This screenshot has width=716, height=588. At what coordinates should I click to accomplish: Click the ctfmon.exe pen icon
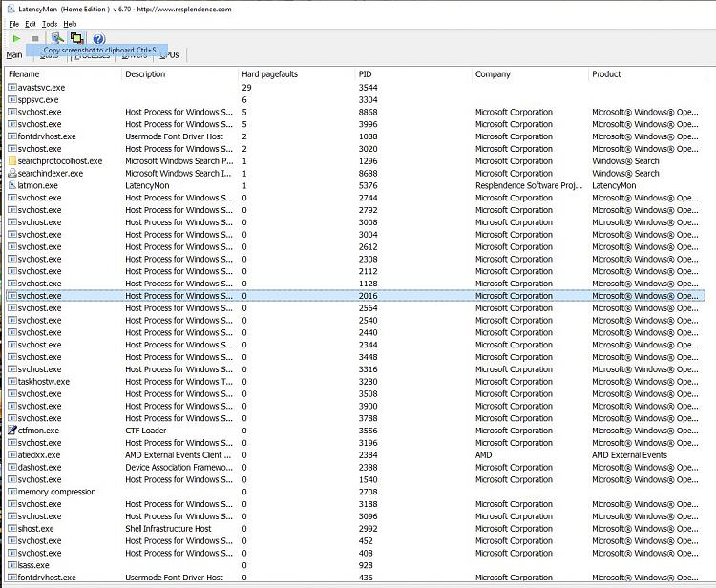click(x=12, y=430)
